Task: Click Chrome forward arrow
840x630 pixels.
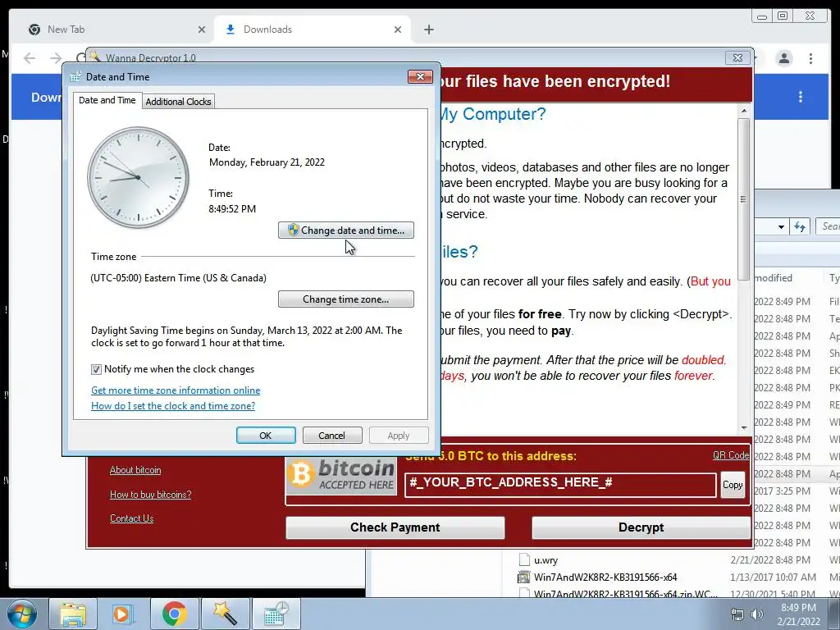Action: coord(56,58)
